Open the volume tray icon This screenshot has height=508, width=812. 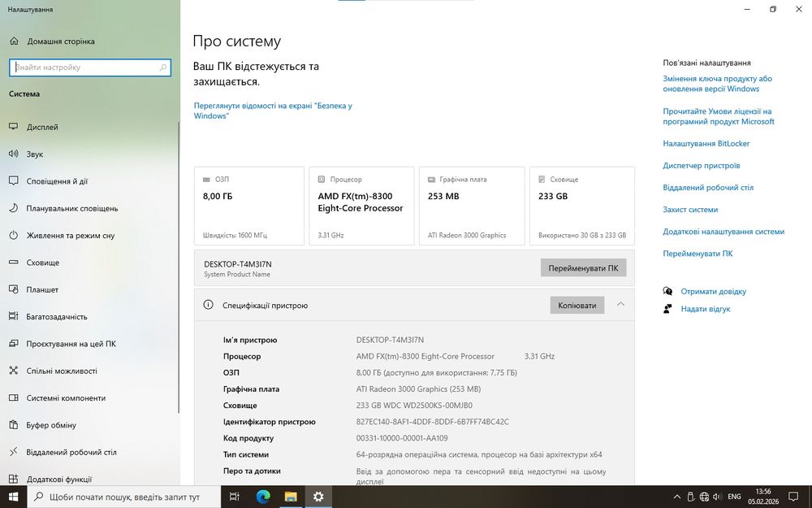coord(717,497)
